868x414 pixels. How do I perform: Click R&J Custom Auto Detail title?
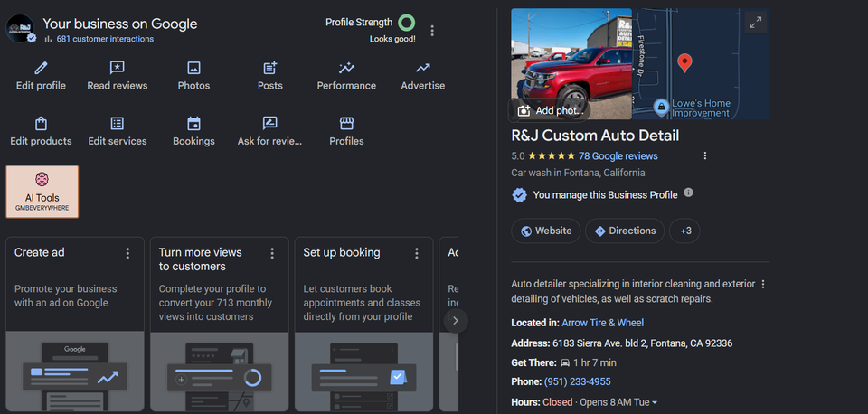(595, 136)
